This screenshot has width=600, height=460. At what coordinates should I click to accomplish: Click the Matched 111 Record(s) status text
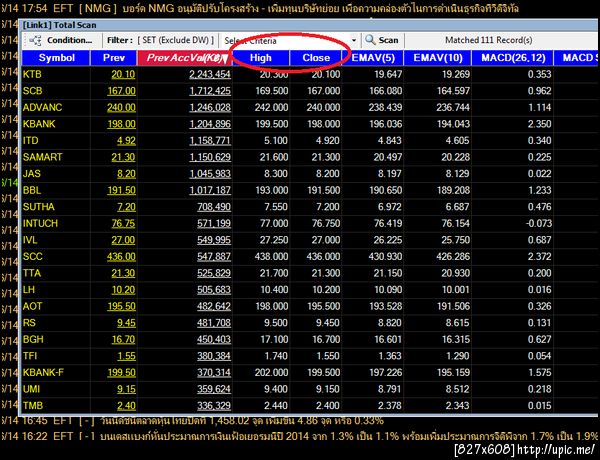coord(489,40)
